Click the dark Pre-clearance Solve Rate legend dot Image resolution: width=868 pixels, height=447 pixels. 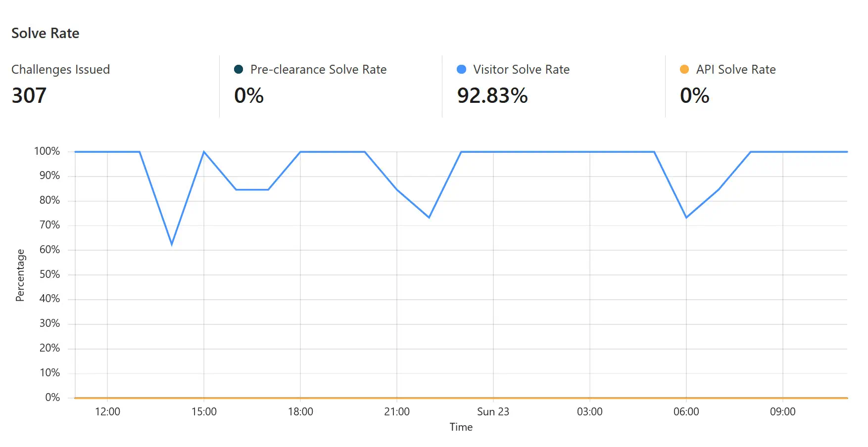point(239,70)
